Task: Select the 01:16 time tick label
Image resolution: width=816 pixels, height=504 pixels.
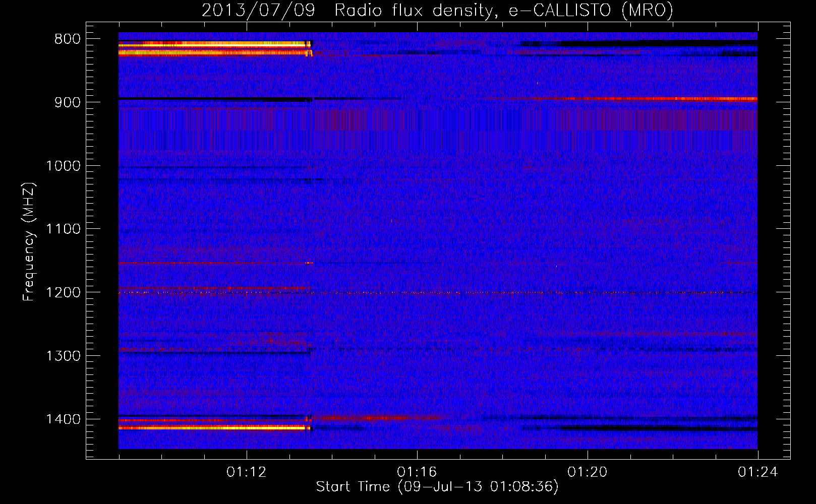Action: point(417,472)
